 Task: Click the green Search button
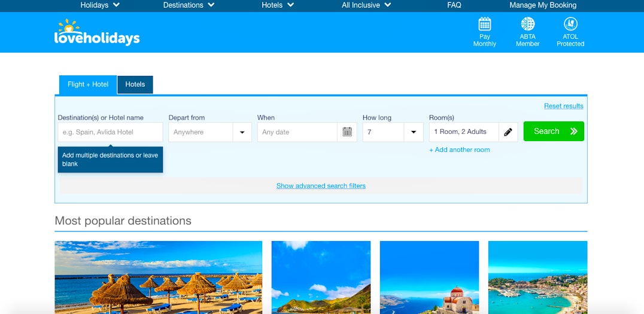554,132
